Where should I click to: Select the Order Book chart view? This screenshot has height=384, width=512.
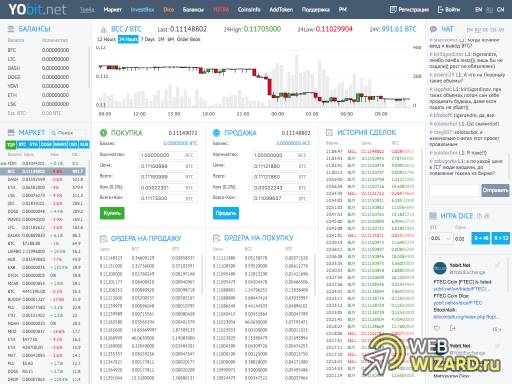[188, 39]
